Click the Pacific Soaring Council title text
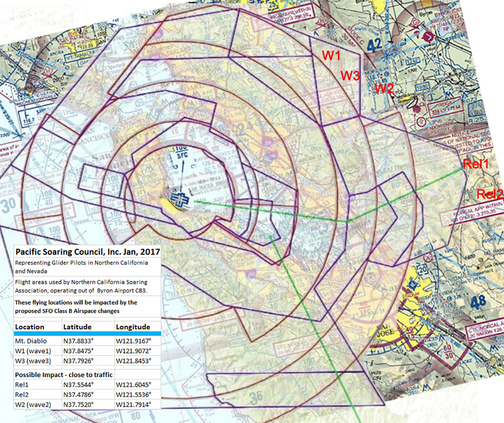 (x=88, y=252)
